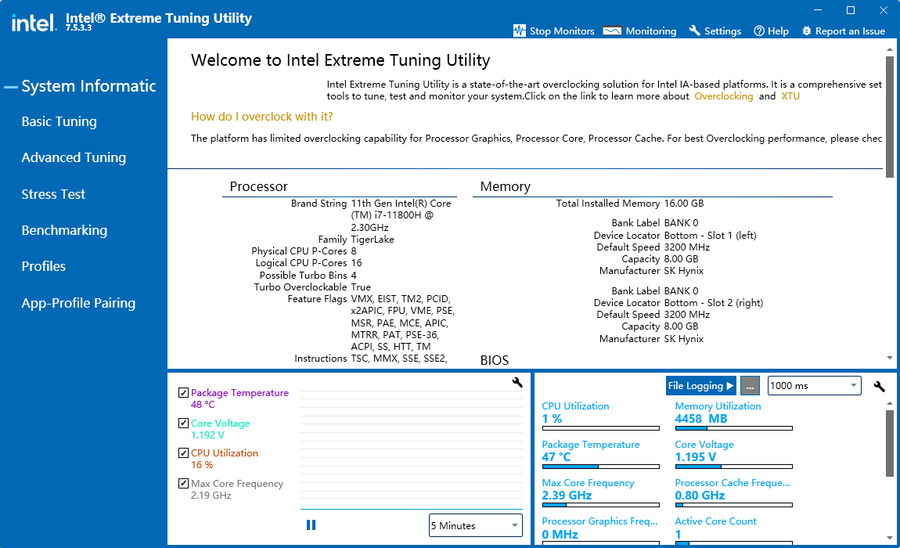Viewport: 900px width, 548px height.
Task: Click the Report an Issue gear icon
Action: (807, 31)
